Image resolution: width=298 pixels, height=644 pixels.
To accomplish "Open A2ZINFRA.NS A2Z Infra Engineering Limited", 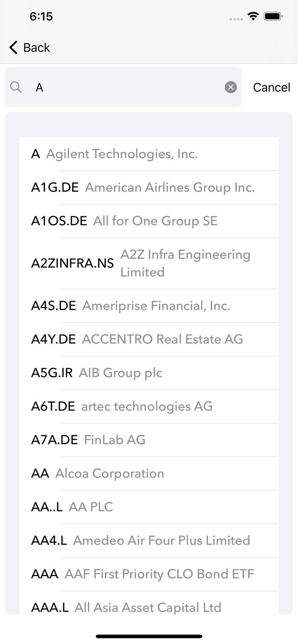I will [149, 263].
